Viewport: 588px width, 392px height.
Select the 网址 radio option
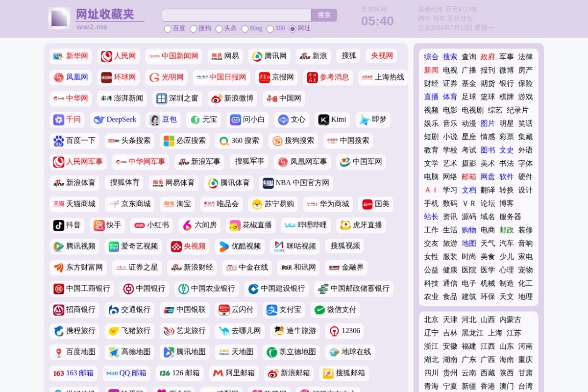click(293, 29)
